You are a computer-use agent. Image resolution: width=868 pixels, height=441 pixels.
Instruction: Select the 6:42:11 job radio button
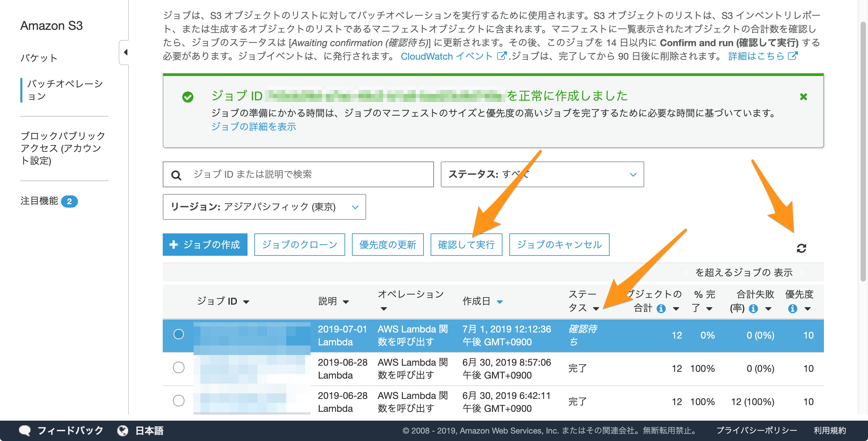179,401
